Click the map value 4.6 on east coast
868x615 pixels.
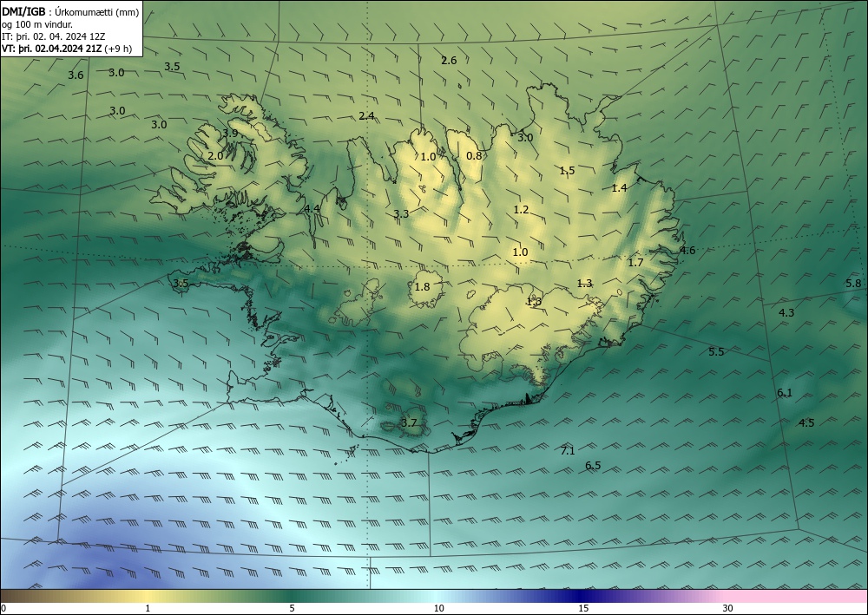point(687,250)
